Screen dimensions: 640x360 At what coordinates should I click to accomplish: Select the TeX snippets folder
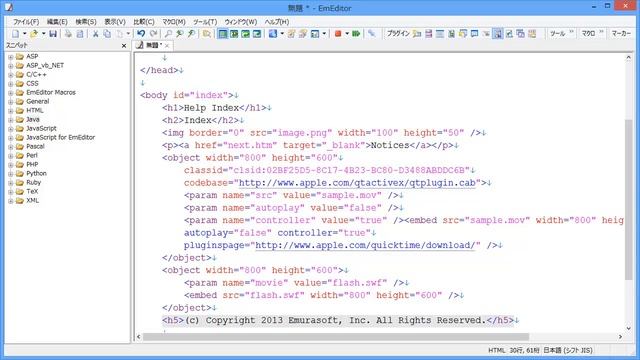tap(32, 191)
